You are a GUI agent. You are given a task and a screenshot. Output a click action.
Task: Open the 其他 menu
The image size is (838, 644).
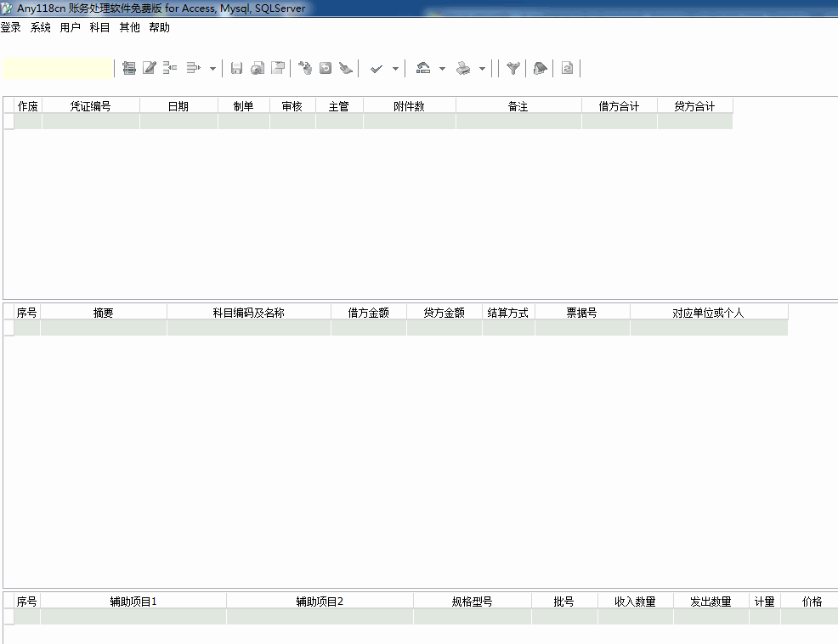pos(130,27)
